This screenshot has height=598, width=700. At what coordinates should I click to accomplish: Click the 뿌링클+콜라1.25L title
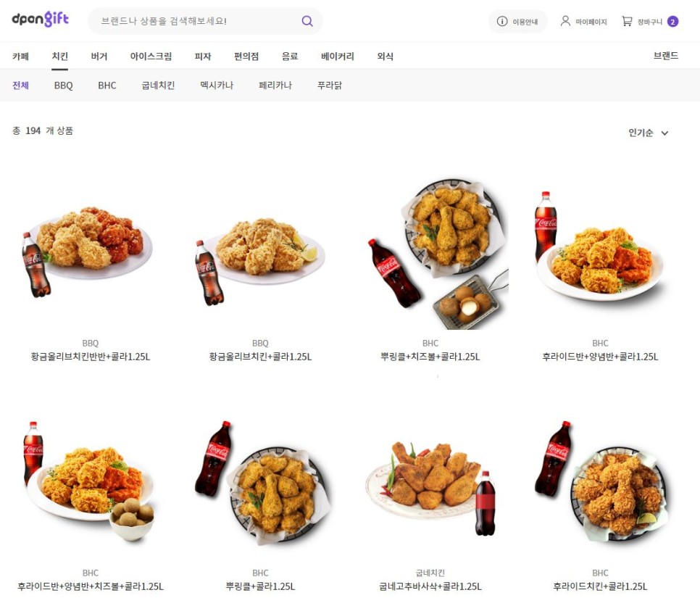(260, 586)
